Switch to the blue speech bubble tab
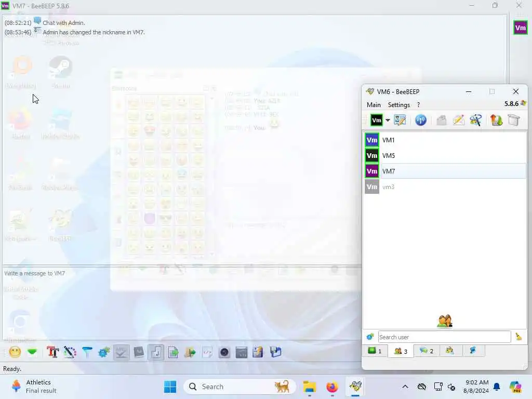This screenshot has width=532, height=399. (x=473, y=351)
